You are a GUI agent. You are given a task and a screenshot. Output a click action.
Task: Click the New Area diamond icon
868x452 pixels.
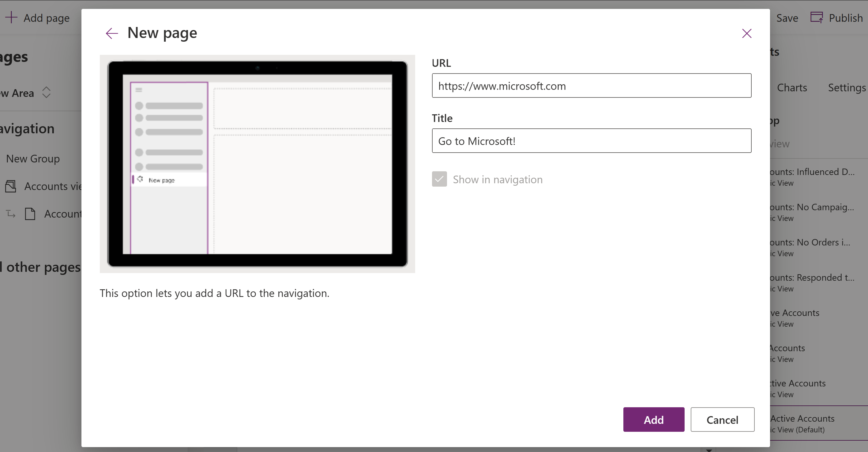point(47,93)
